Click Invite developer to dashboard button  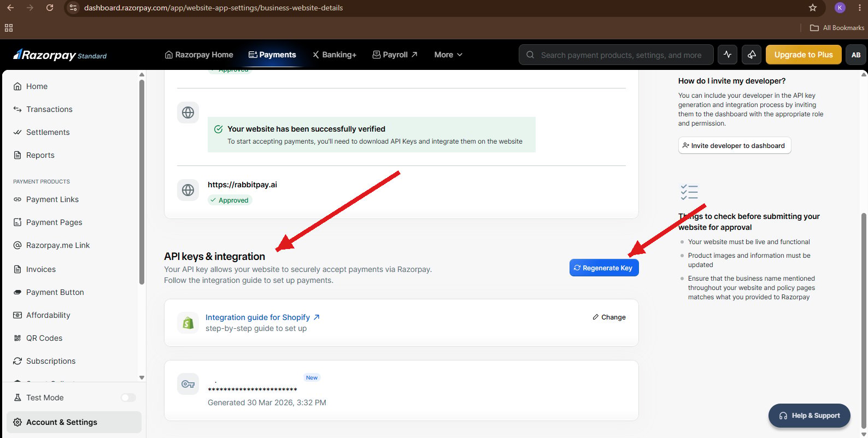point(735,145)
